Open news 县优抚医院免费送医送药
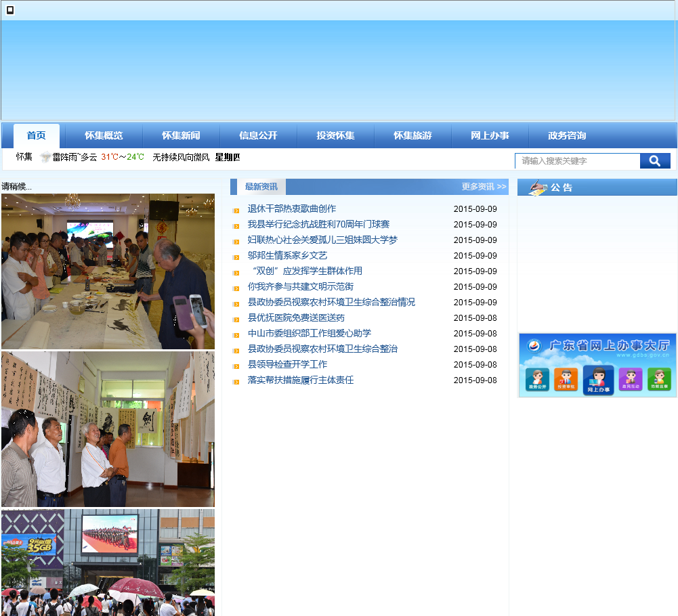Screen dimensions: 678x616 point(296,317)
